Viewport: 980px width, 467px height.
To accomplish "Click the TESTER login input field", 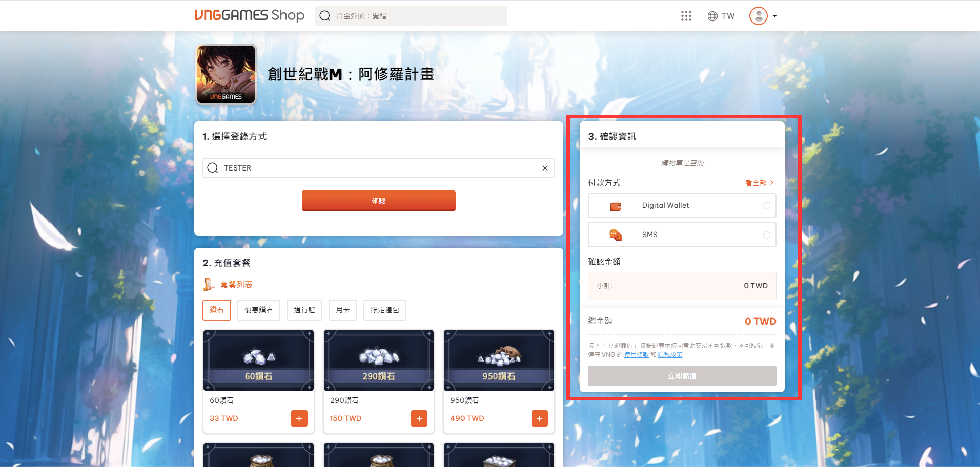I will [378, 168].
